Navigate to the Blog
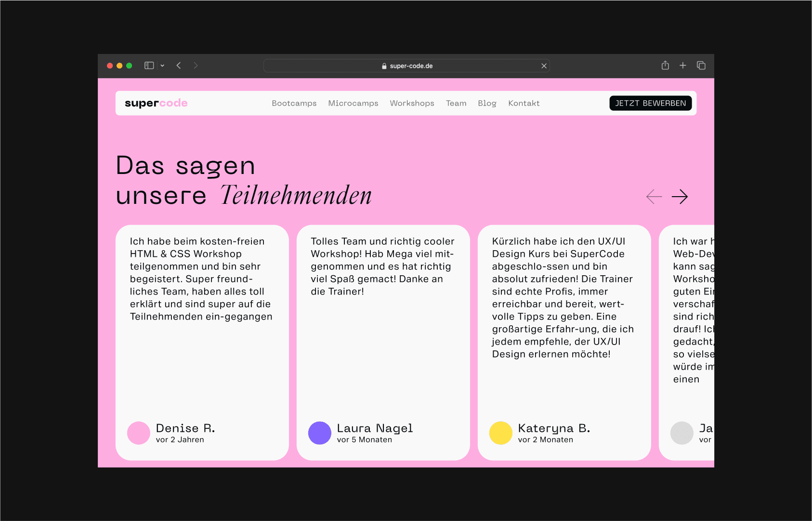812x521 pixels. coord(487,103)
